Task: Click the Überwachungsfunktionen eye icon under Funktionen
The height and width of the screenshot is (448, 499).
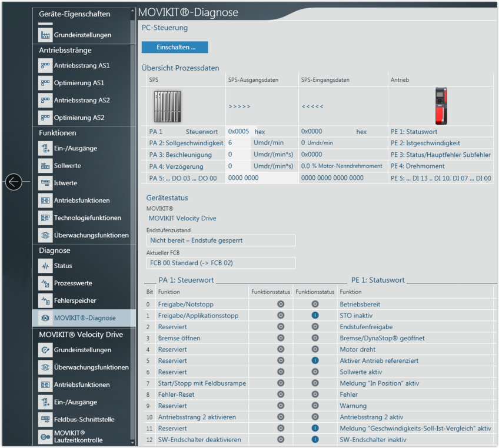Action: (x=45, y=235)
